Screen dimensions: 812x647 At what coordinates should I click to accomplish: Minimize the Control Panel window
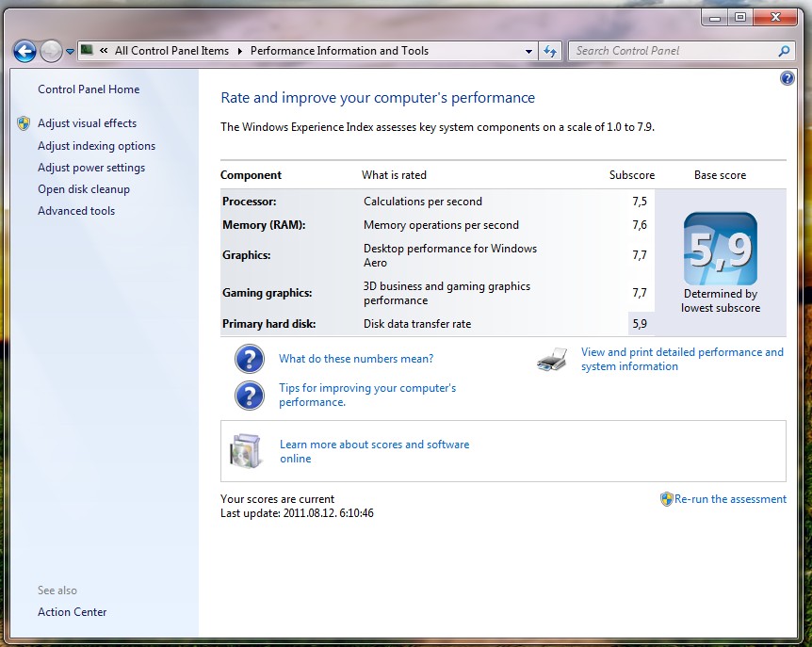715,18
